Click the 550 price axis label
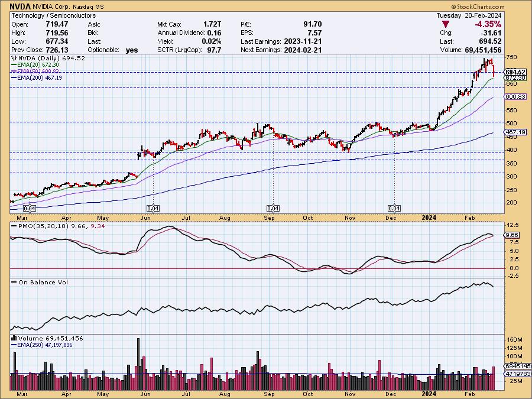The width and height of the screenshot is (532, 399). [x=511, y=111]
